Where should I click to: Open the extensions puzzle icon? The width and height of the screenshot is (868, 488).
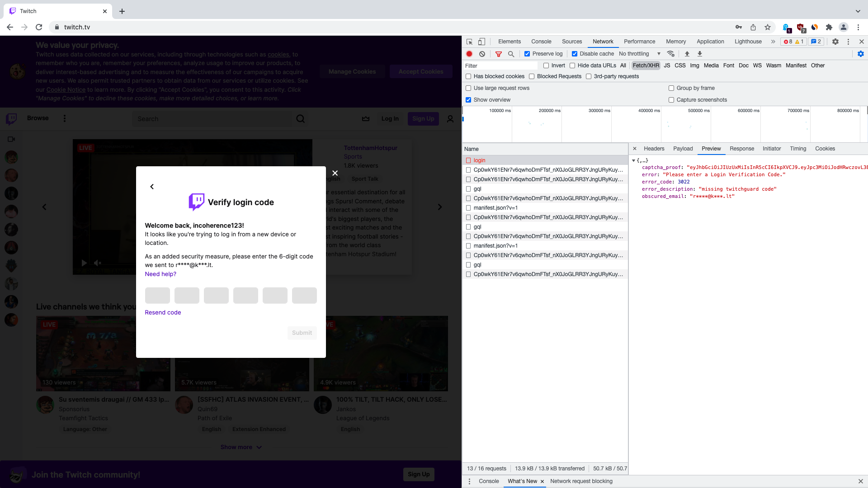(x=829, y=27)
